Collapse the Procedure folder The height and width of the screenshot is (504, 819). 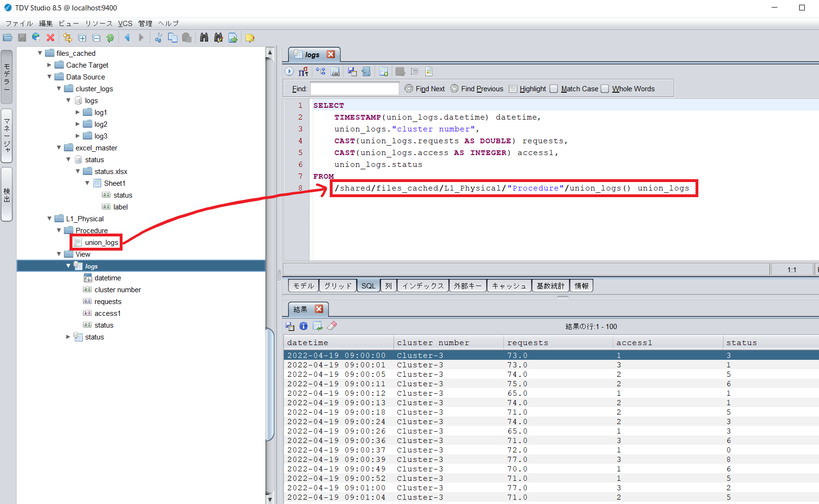(x=59, y=230)
